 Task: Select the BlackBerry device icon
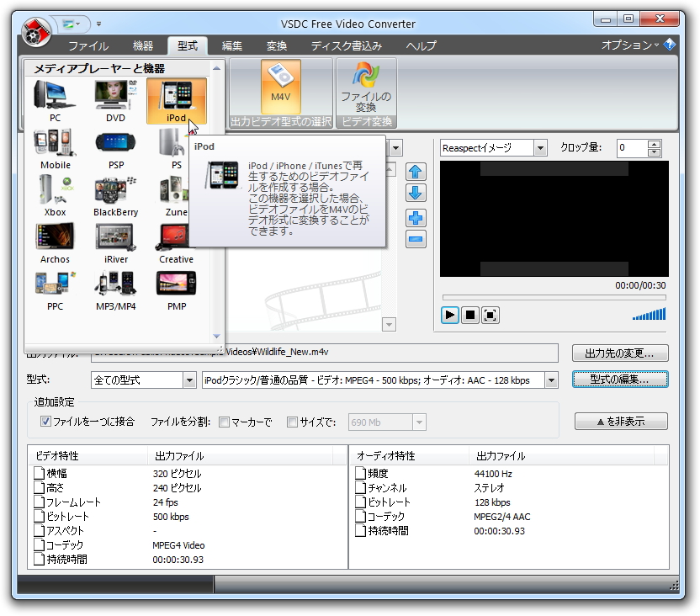(115, 196)
